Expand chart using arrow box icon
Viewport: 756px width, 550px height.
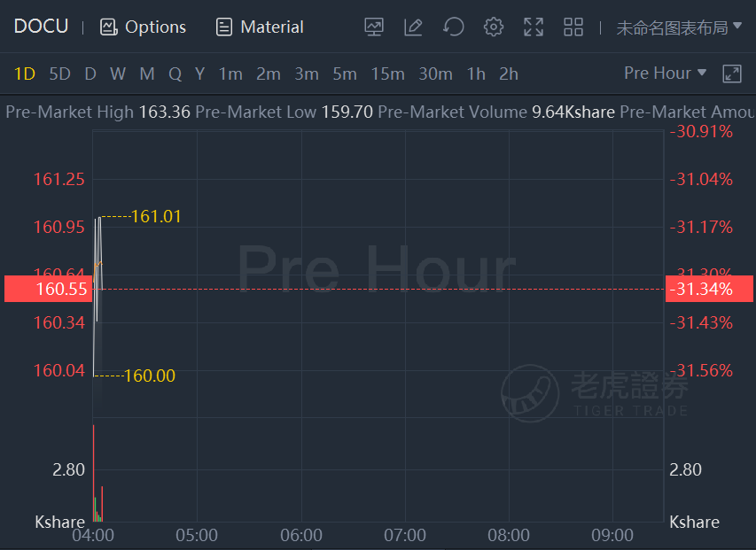coord(731,74)
